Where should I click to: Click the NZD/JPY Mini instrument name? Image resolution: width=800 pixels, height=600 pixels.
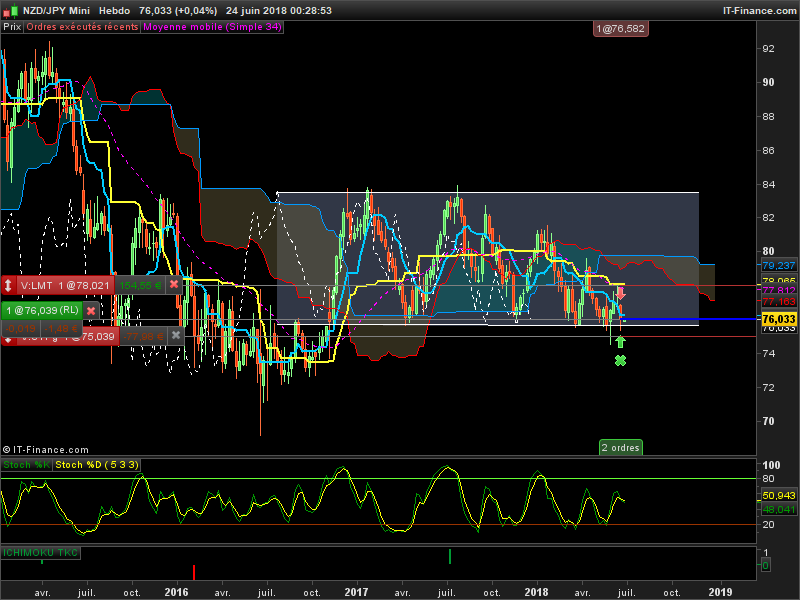click(x=56, y=10)
